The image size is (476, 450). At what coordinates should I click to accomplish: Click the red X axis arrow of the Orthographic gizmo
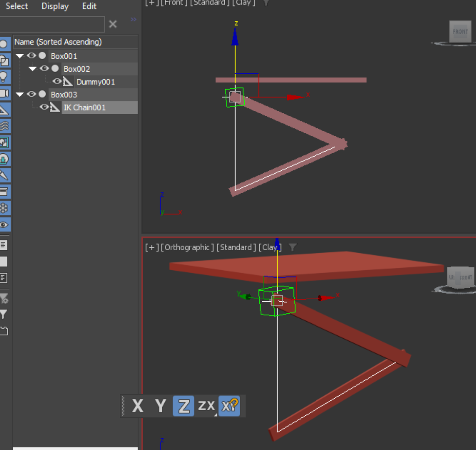pos(327,298)
